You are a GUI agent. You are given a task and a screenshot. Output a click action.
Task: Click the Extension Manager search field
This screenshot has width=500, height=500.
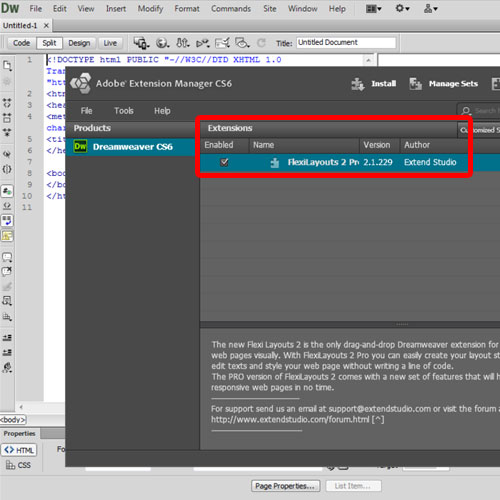pyautogui.click(x=479, y=110)
